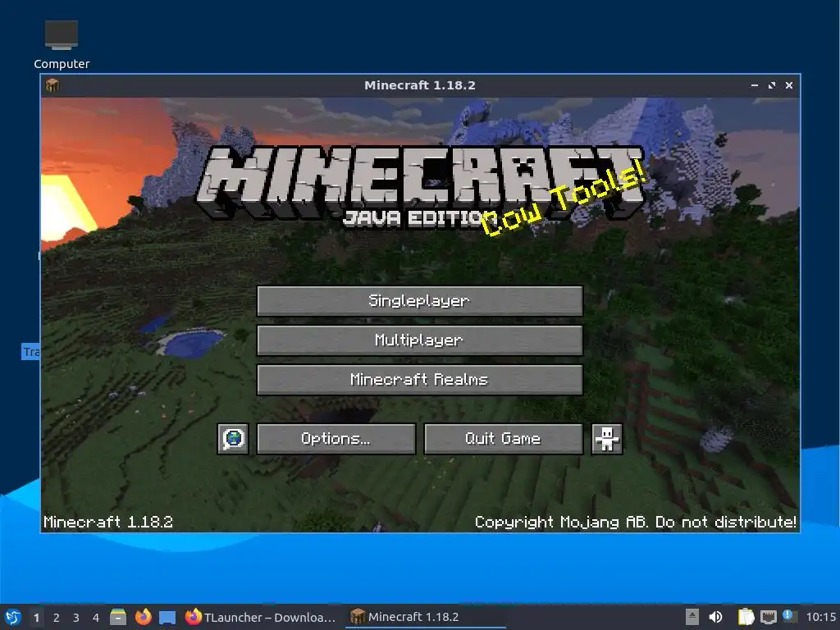Open removable media tray icon

coord(692,617)
